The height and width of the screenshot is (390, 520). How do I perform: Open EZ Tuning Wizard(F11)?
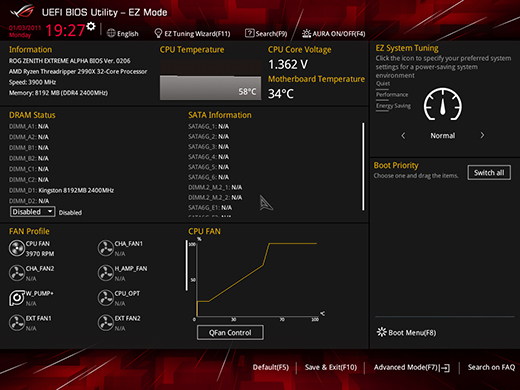coord(192,34)
